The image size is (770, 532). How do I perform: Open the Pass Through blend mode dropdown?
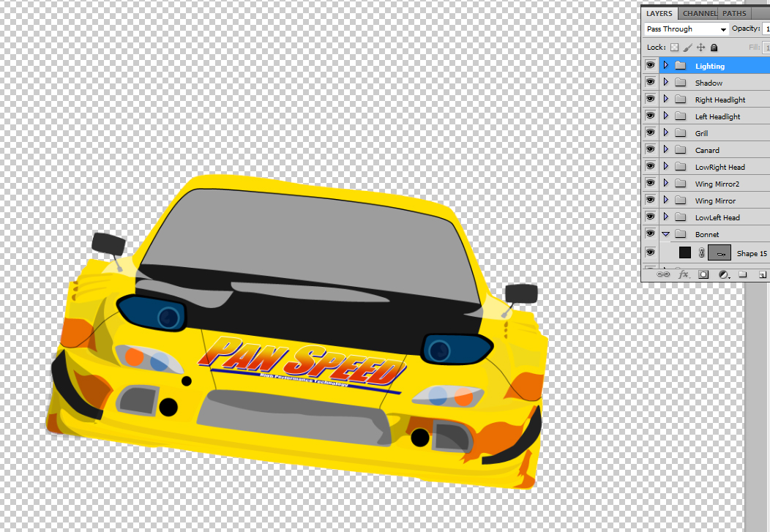click(x=686, y=29)
